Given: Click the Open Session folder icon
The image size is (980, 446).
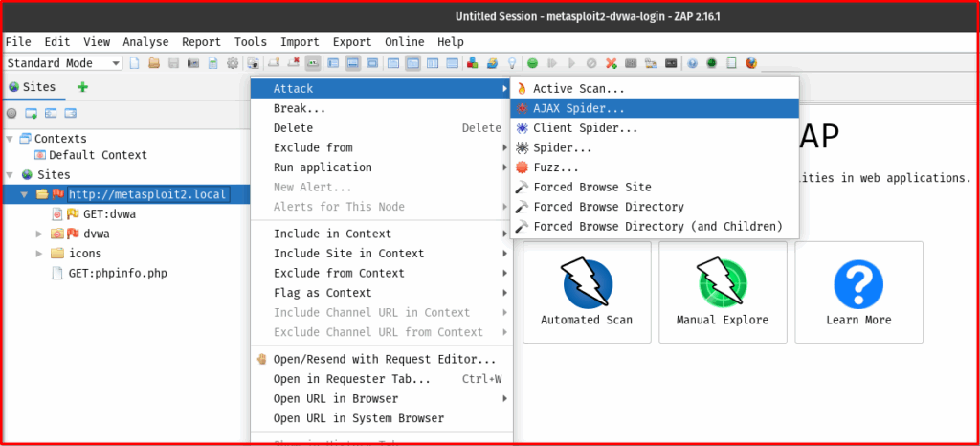Looking at the screenshot, I should click(154, 63).
